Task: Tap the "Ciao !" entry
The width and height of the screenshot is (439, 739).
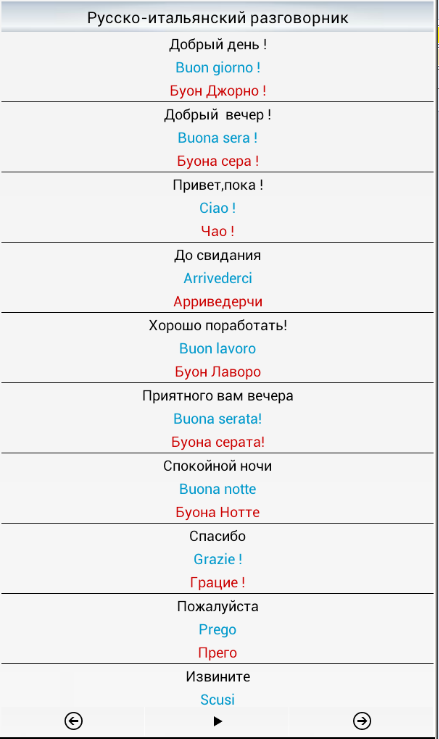Action: pyautogui.click(x=217, y=208)
